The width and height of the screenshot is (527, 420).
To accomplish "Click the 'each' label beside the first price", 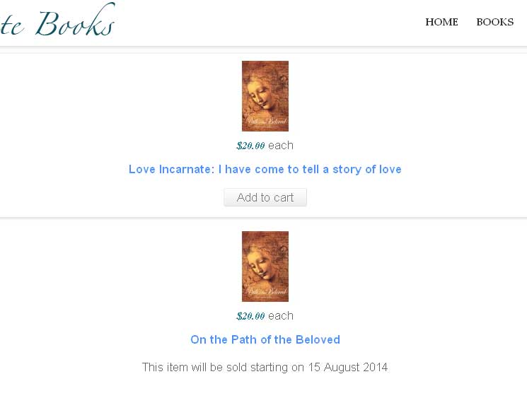I will pos(281,146).
